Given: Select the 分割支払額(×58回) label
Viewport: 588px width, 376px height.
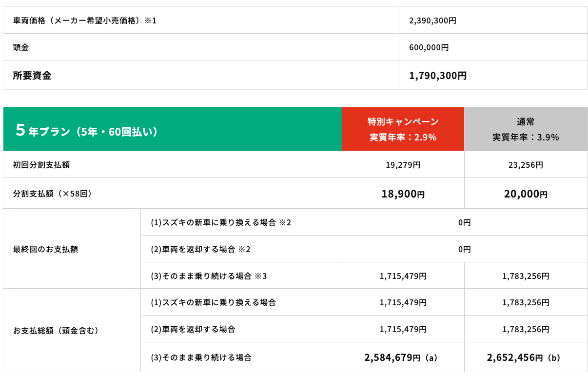Looking at the screenshot, I should click(53, 194).
